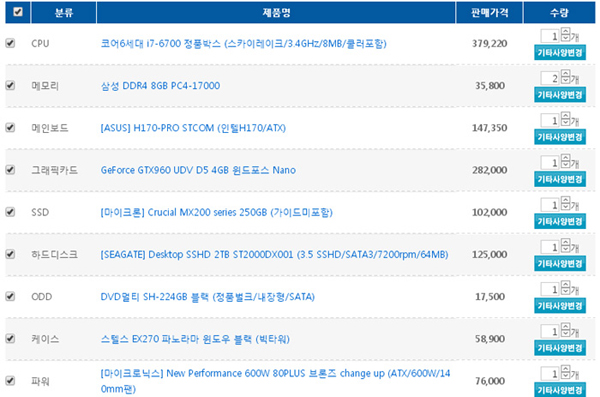Uncheck the 하드디스크 row checkbox
Screen dimensions: 600x397
10,254
